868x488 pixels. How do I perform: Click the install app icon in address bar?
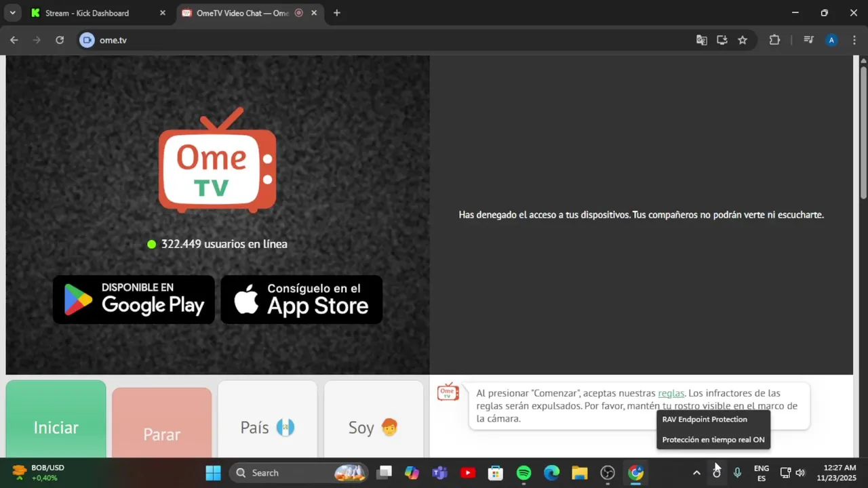coord(722,40)
